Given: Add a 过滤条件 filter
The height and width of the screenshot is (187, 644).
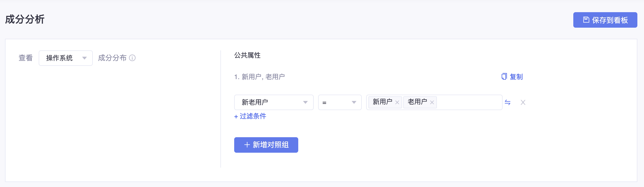Looking at the screenshot, I should [x=250, y=116].
